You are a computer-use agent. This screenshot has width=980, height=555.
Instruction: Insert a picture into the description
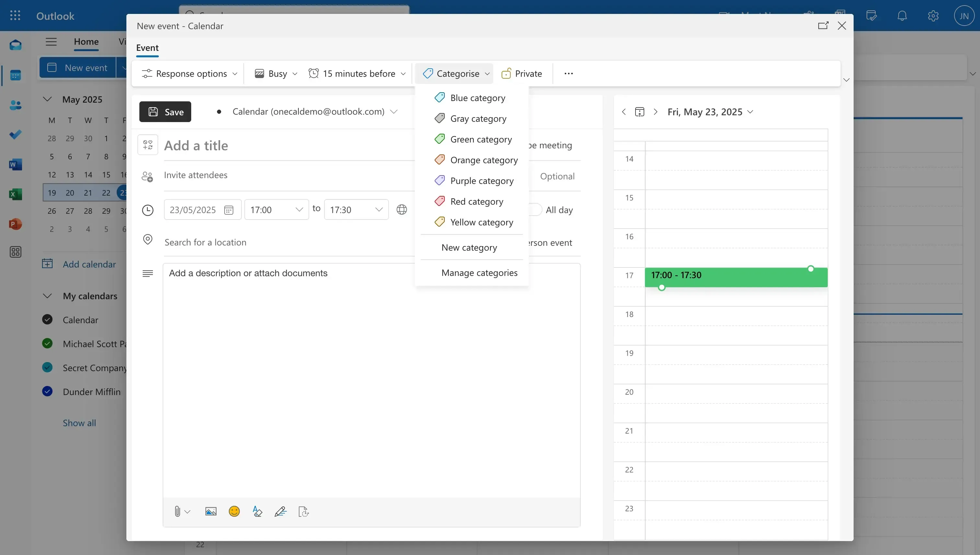click(x=211, y=512)
